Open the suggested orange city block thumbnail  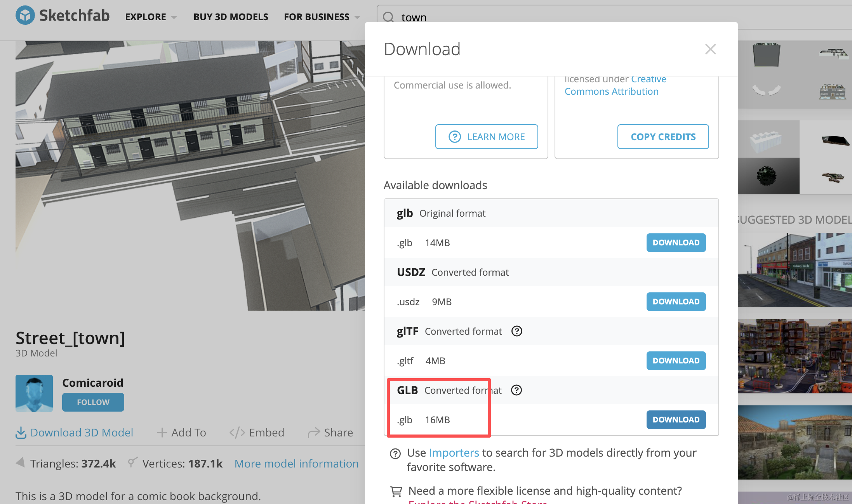[x=795, y=356]
